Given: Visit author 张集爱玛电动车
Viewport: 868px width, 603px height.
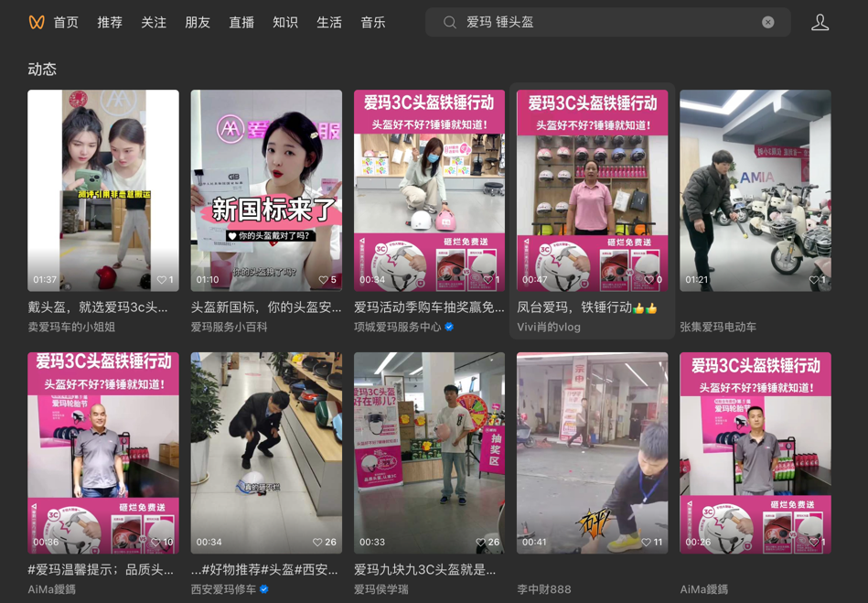Looking at the screenshot, I should 718,327.
